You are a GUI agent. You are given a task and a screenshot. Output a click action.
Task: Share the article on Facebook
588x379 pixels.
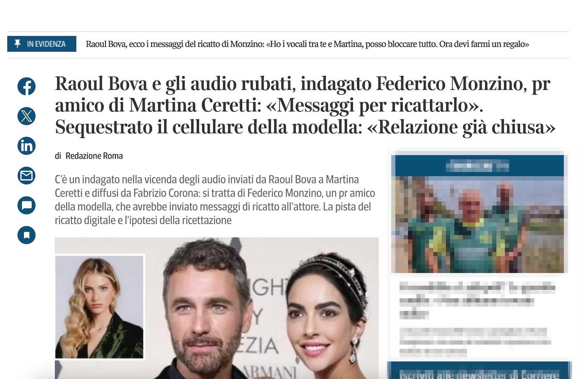coord(26,86)
